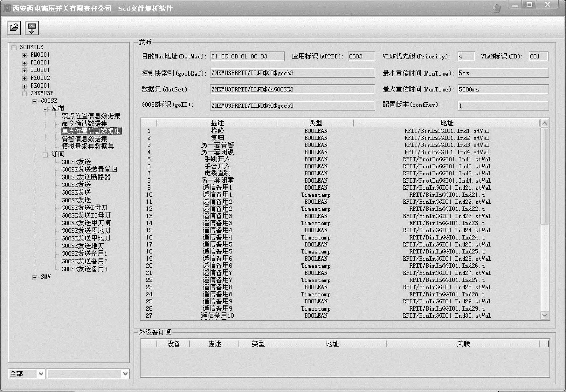Select row 2 复归 in publish table
Image resolution: width=566 pixels, height=392 pixels.
coord(340,138)
